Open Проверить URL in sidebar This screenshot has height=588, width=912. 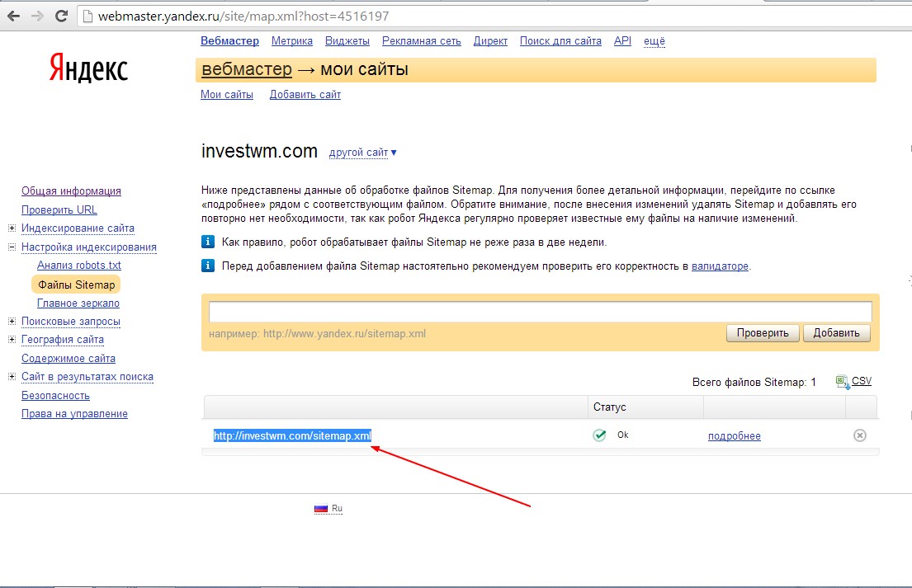tap(59, 209)
